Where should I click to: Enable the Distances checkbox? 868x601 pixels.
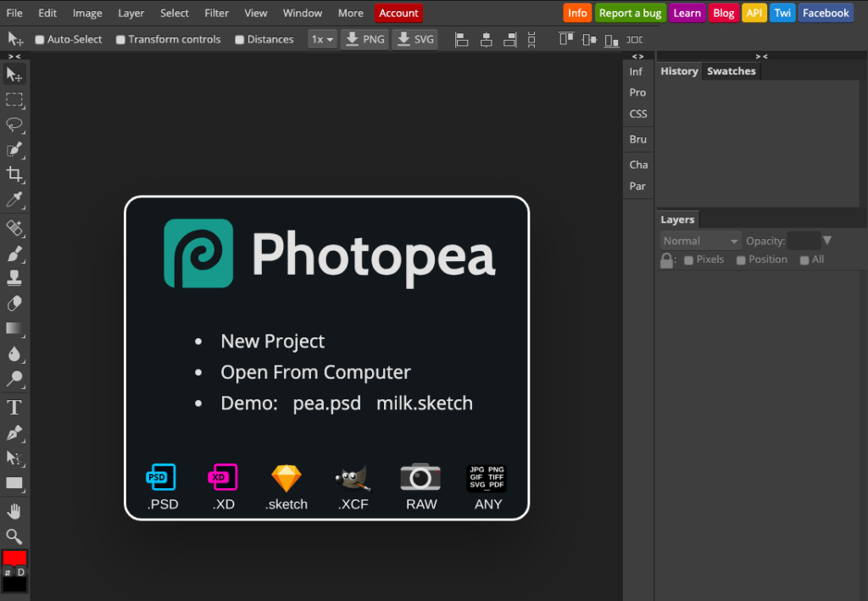[239, 40]
